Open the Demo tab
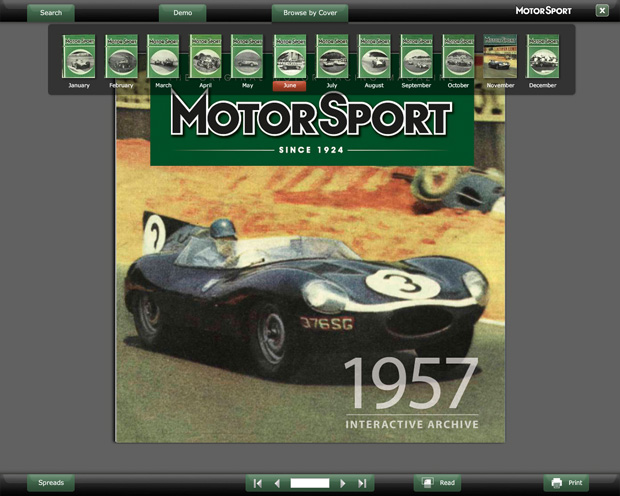Image resolution: width=620 pixels, height=496 pixels. pos(183,13)
